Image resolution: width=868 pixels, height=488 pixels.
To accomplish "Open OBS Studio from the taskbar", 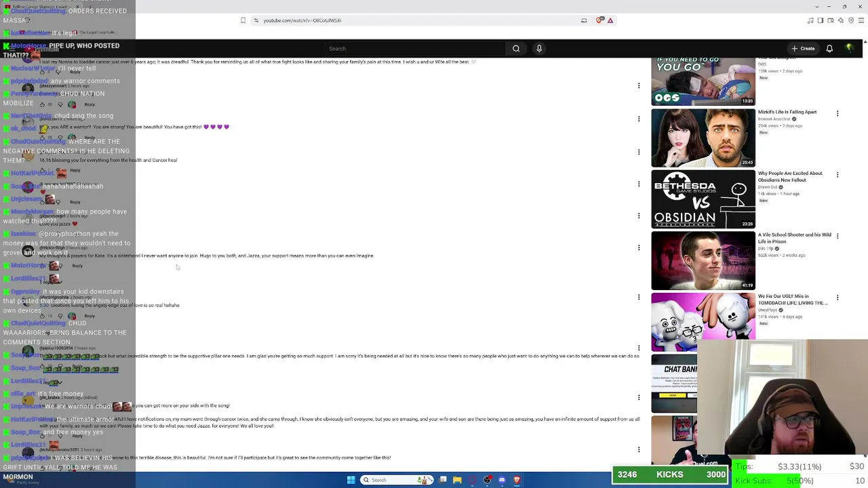I will (487, 480).
